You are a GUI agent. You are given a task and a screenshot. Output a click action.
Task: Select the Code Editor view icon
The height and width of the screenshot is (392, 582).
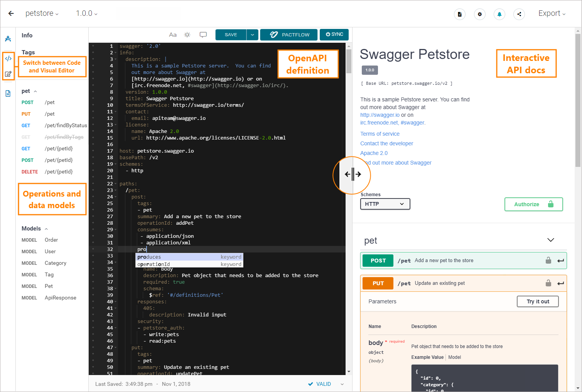[8, 58]
